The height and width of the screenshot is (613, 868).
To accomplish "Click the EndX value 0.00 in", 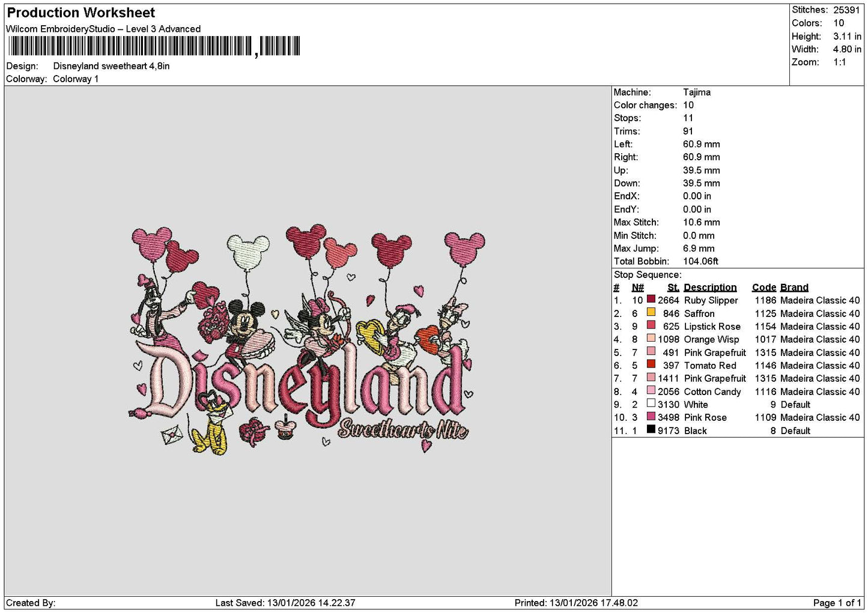I will 697,196.
